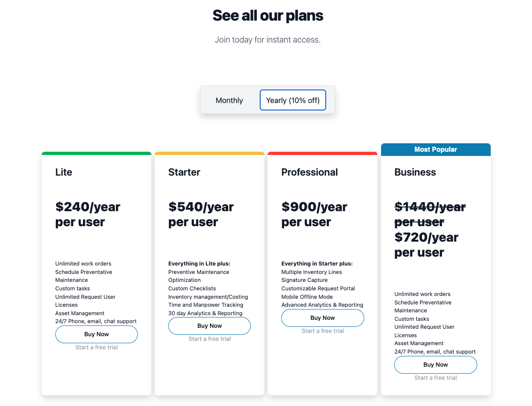This screenshot has height=406, width=532.
Task: Click the yellow bar above Starter
Action: click(x=210, y=153)
